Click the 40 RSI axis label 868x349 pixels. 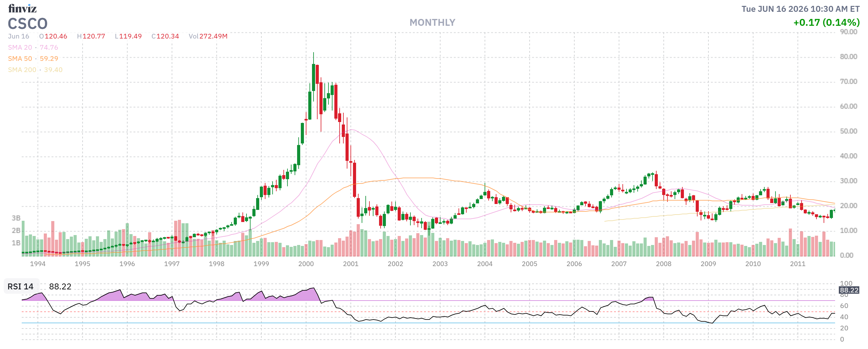point(844,317)
